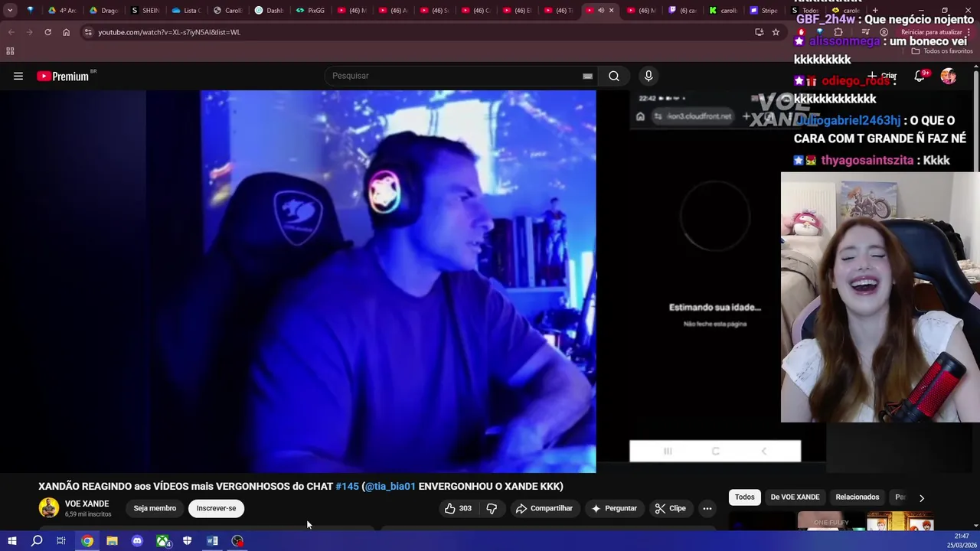Screen dimensions: 980x551
Task: Click Compartilhar share button
Action: [544, 508]
